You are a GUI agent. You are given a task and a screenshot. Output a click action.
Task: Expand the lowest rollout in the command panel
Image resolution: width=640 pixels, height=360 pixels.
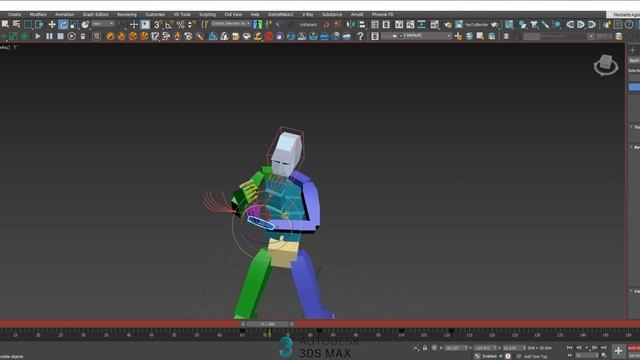click(632, 291)
